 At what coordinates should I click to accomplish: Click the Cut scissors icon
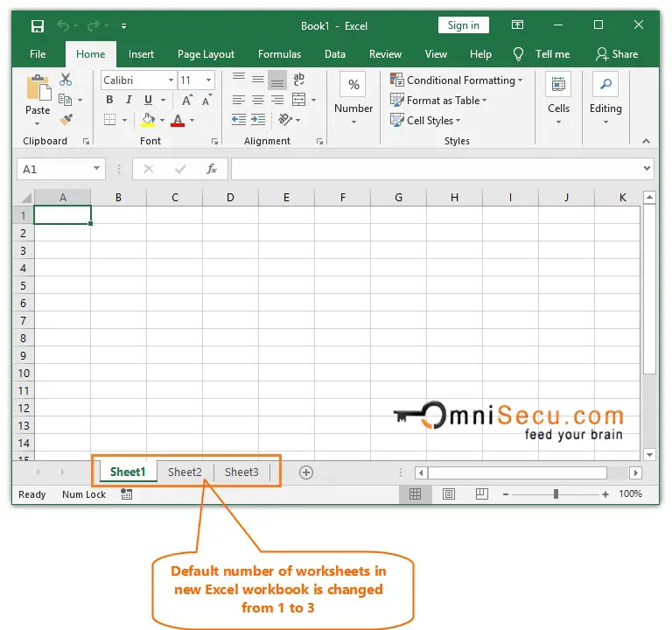pos(66,80)
